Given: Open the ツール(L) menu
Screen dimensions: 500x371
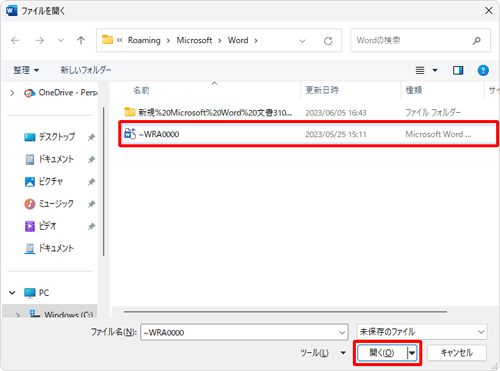Looking at the screenshot, I should point(323,353).
